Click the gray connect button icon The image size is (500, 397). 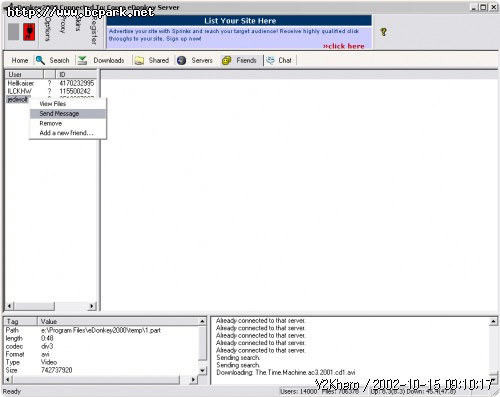13,32
